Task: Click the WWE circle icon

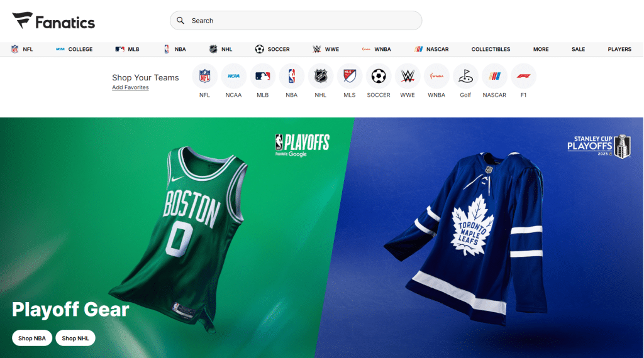Action: 408,77
